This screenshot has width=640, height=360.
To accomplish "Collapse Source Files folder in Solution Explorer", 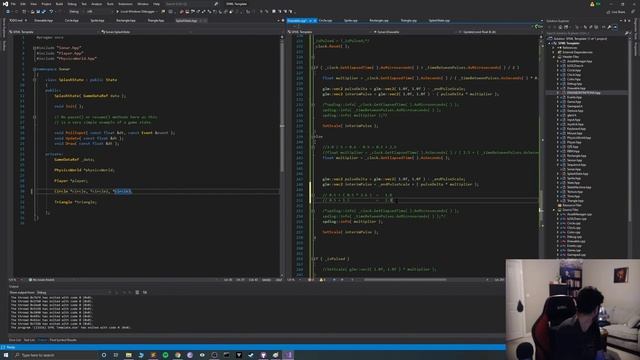I will coord(554,210).
